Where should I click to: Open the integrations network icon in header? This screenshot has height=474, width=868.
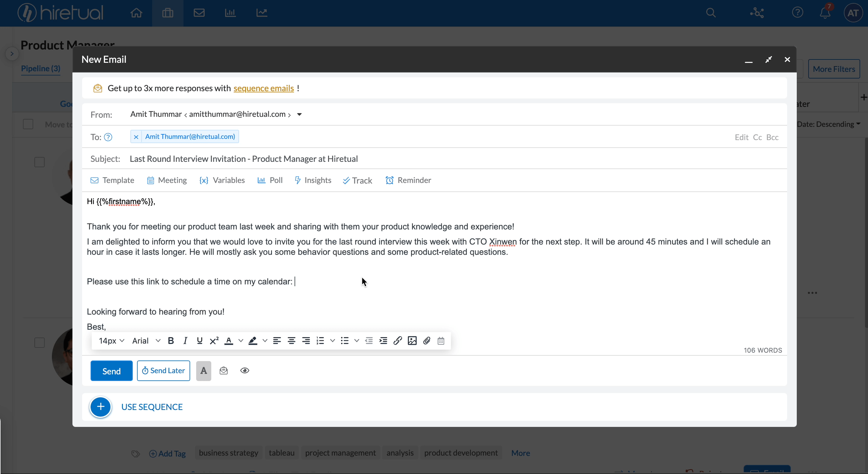tap(757, 13)
